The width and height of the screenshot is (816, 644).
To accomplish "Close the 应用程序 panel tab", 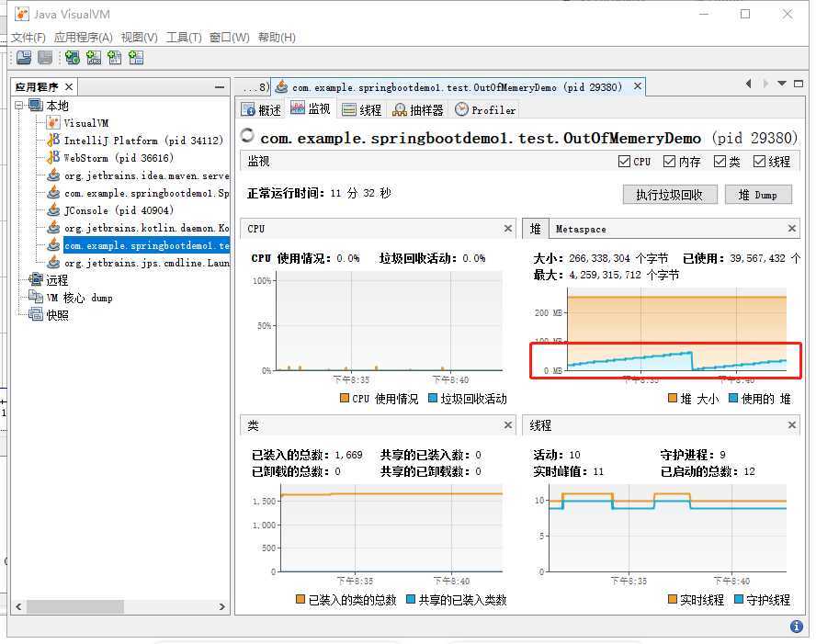I will point(69,87).
